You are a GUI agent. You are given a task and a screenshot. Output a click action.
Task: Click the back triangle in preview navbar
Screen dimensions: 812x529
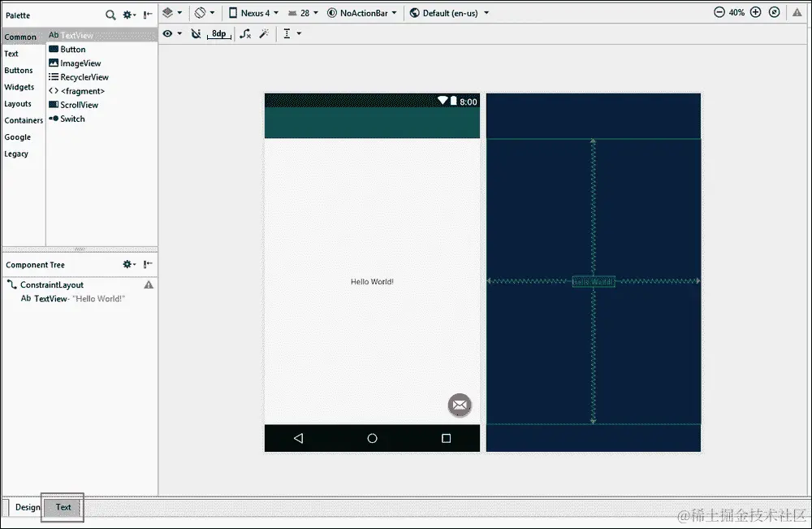click(298, 438)
